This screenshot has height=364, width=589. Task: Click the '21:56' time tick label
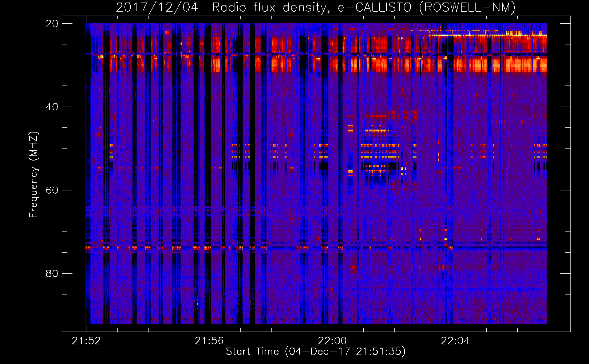coord(209,341)
